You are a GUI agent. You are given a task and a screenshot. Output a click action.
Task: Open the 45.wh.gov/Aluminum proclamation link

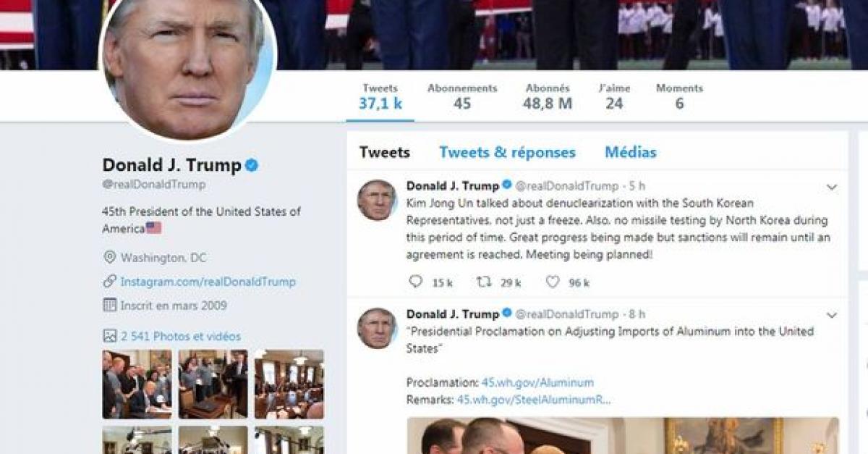pos(537,382)
